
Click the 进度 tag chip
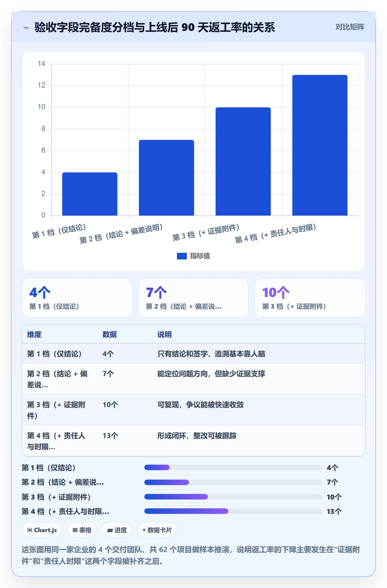click(x=117, y=530)
